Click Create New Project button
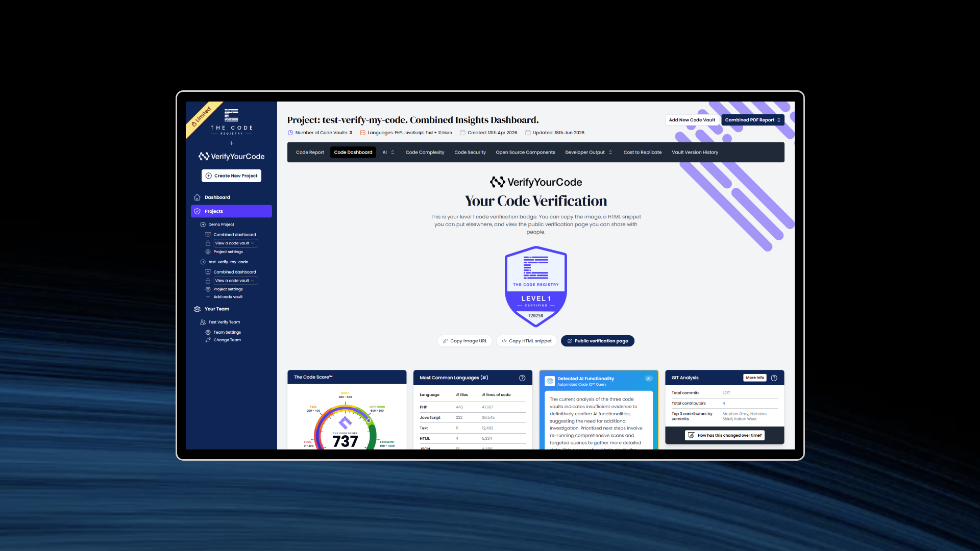The width and height of the screenshot is (980, 551). (231, 176)
